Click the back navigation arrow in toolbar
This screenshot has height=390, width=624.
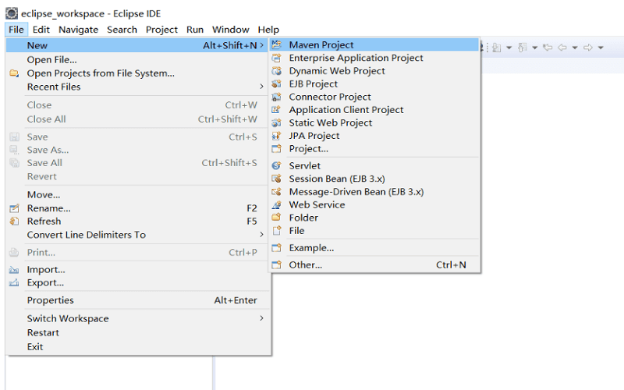[x=562, y=48]
